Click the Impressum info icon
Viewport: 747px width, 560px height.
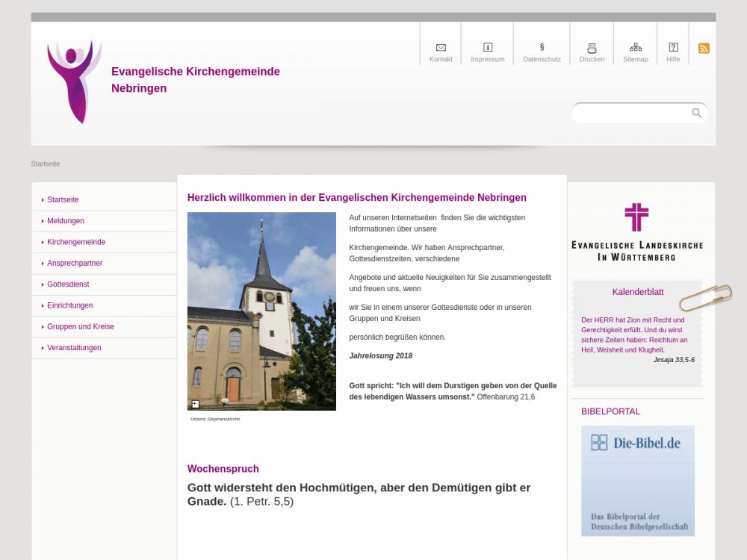[488, 48]
